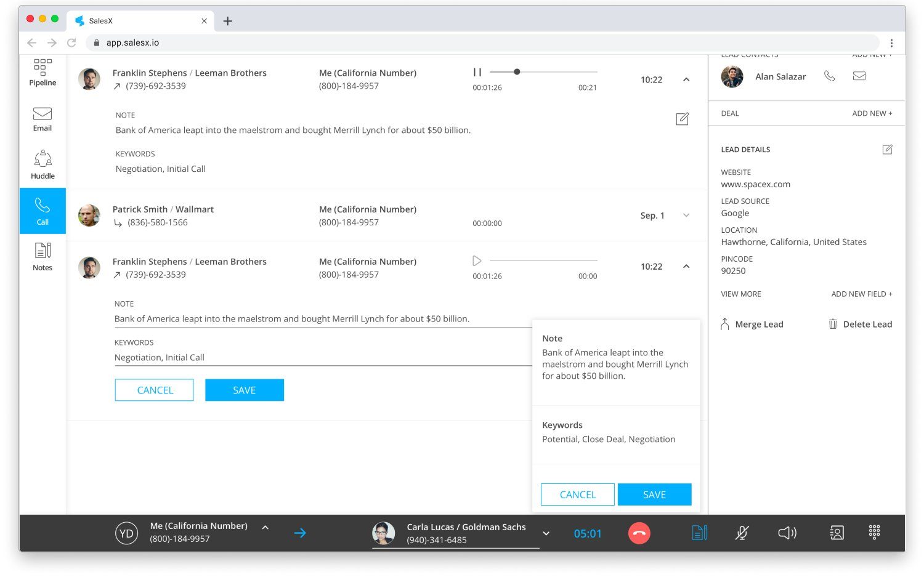Open the Pipeline section in the sidebar
Image resolution: width=924 pixels, height=585 pixels.
click(x=43, y=72)
